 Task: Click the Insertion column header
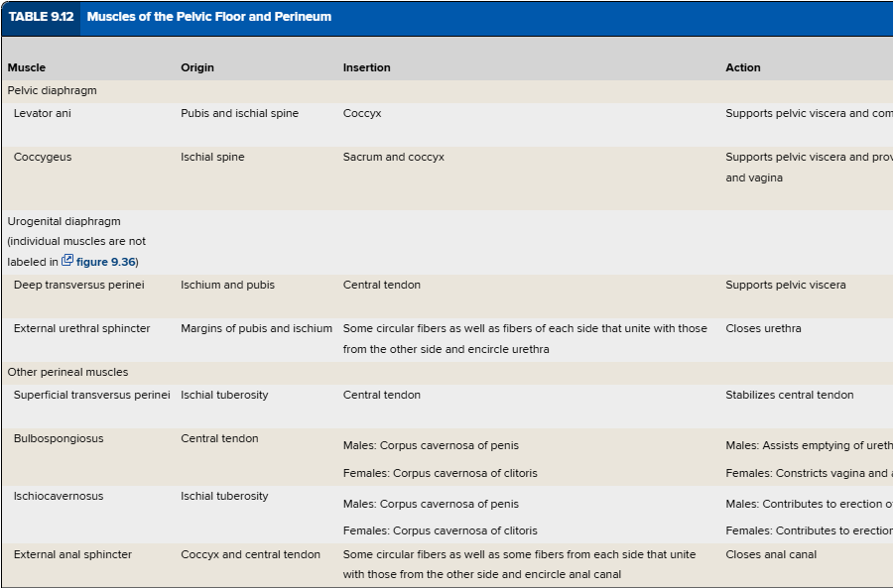click(367, 67)
